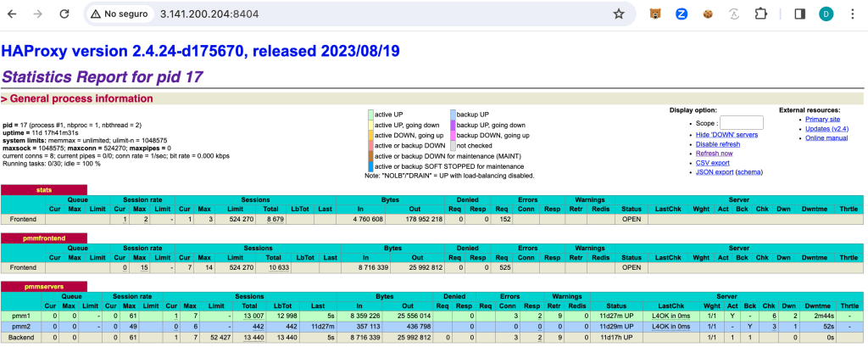Click the 'pmmfrontend' proxy table title

click(x=44, y=238)
